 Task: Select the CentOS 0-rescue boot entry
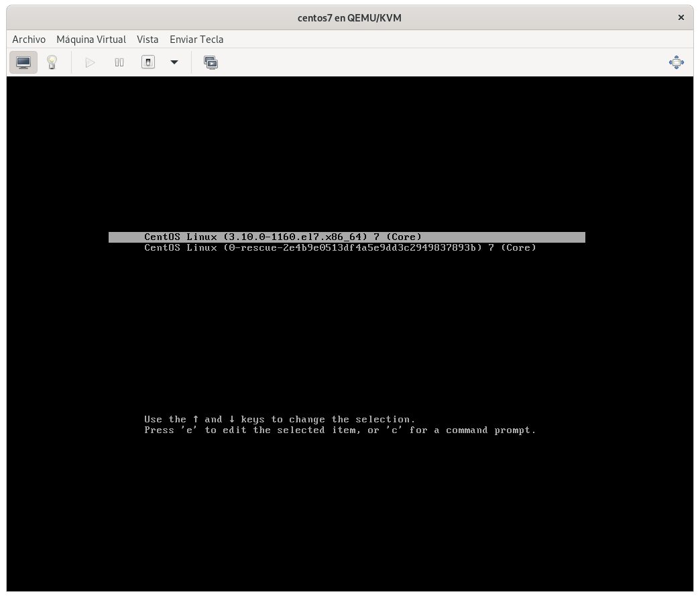pos(340,248)
